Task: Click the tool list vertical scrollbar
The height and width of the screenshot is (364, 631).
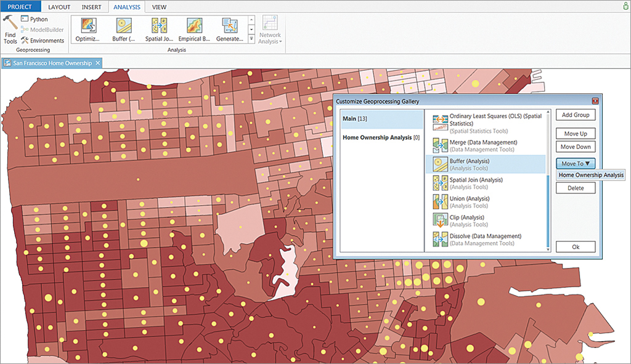Action: 548,209
